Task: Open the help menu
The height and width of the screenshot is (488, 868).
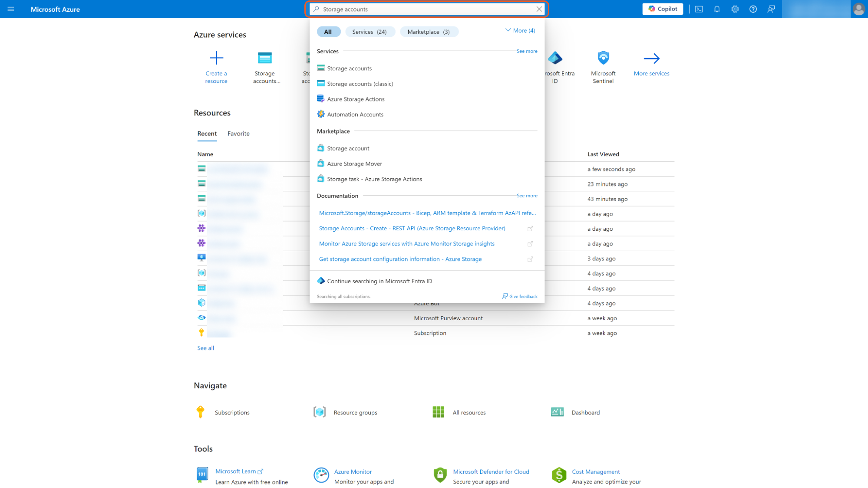Action: point(753,9)
